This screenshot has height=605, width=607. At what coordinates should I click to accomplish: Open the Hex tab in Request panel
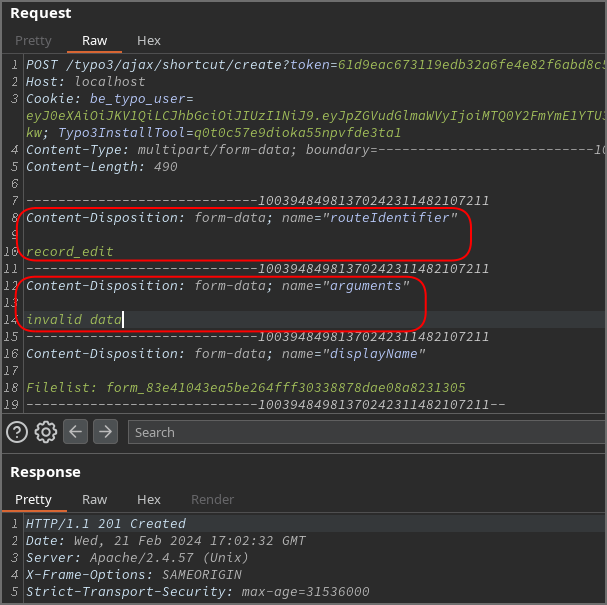pyautogui.click(x=149, y=41)
